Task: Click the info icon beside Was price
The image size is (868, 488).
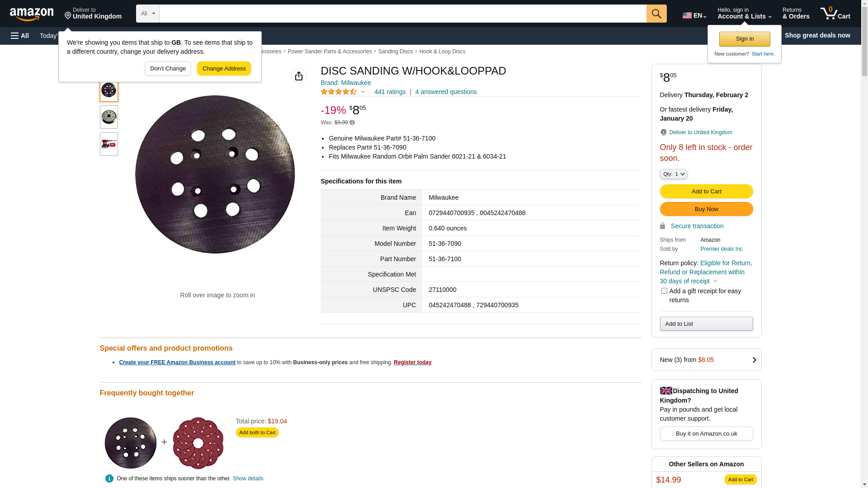Action: (x=352, y=122)
